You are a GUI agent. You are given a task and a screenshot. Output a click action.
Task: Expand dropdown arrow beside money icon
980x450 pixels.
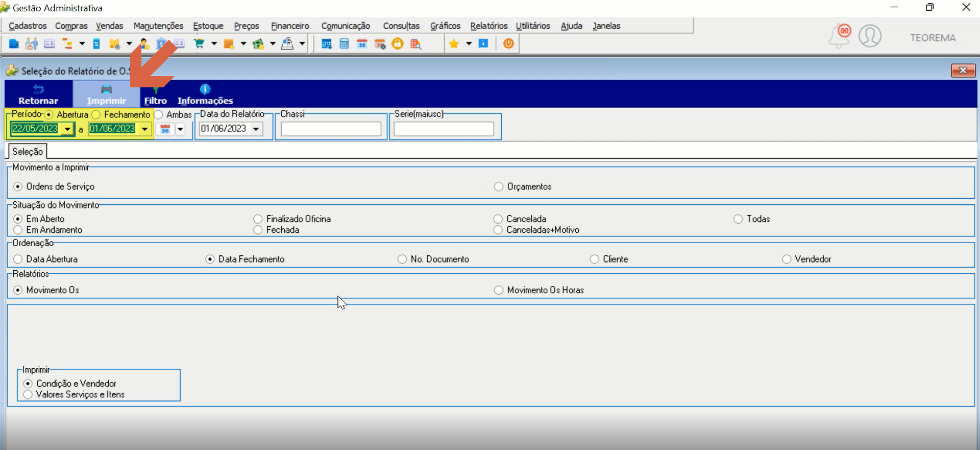coord(273,44)
